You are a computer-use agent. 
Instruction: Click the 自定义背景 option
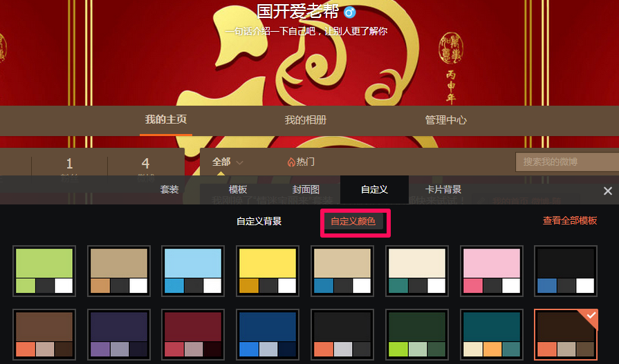(x=259, y=222)
